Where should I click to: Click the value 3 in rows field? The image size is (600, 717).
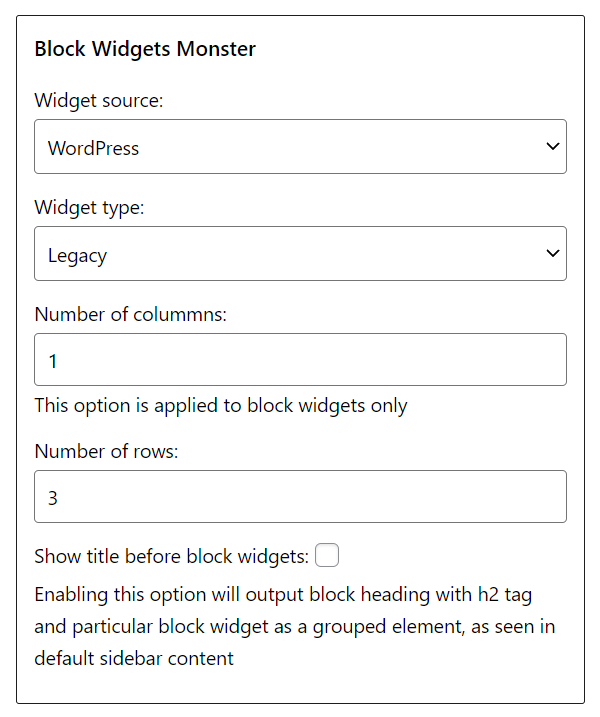pyautogui.click(x=53, y=497)
